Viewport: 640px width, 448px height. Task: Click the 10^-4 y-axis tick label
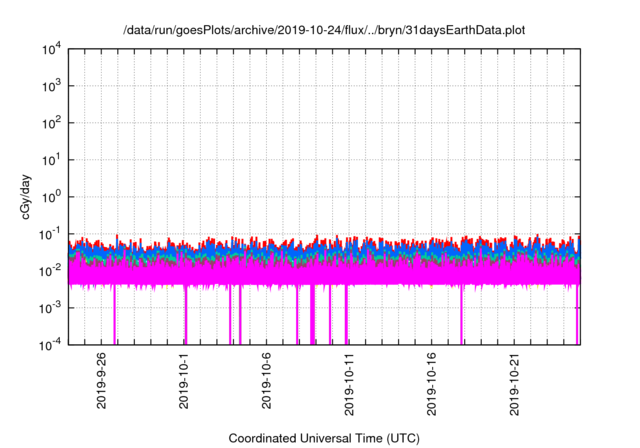pos(51,345)
